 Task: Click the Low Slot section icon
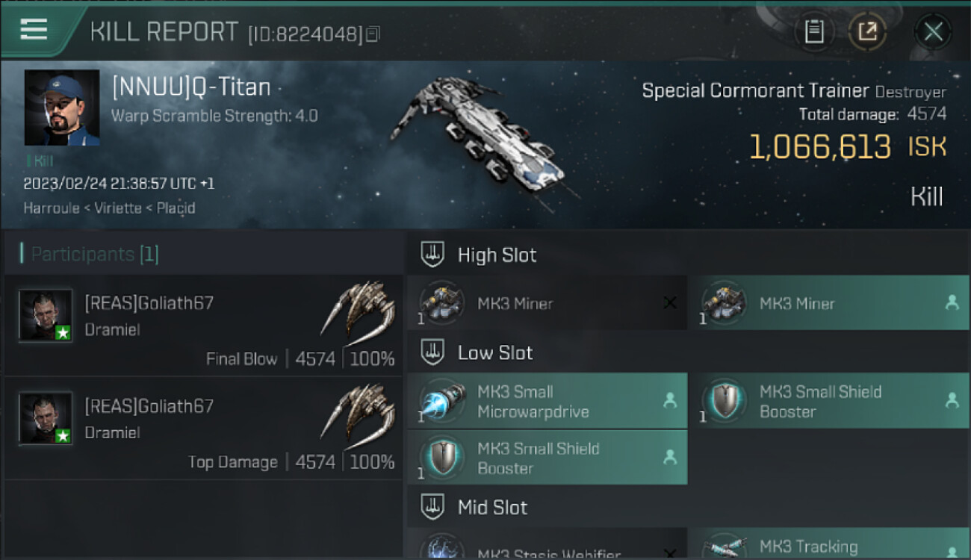point(433,352)
